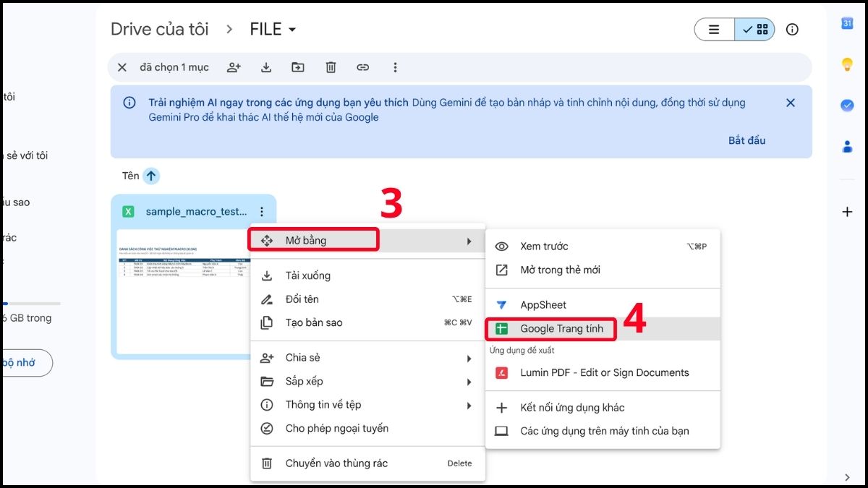Click the get add-ons plus icon

[847, 212]
